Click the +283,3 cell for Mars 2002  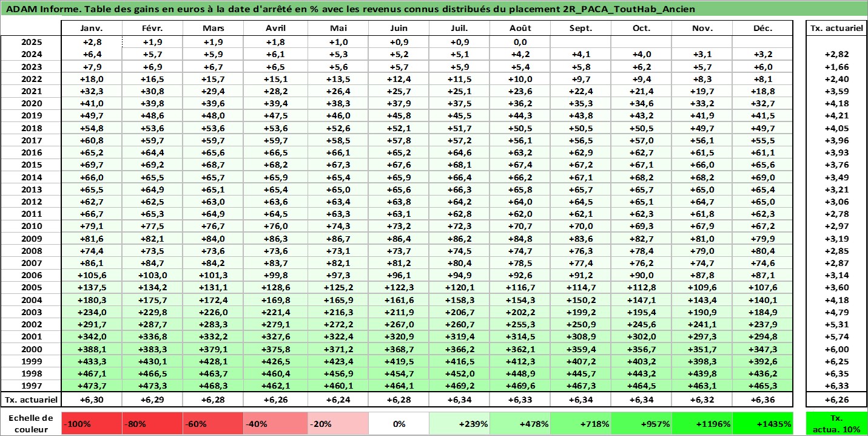click(214, 324)
